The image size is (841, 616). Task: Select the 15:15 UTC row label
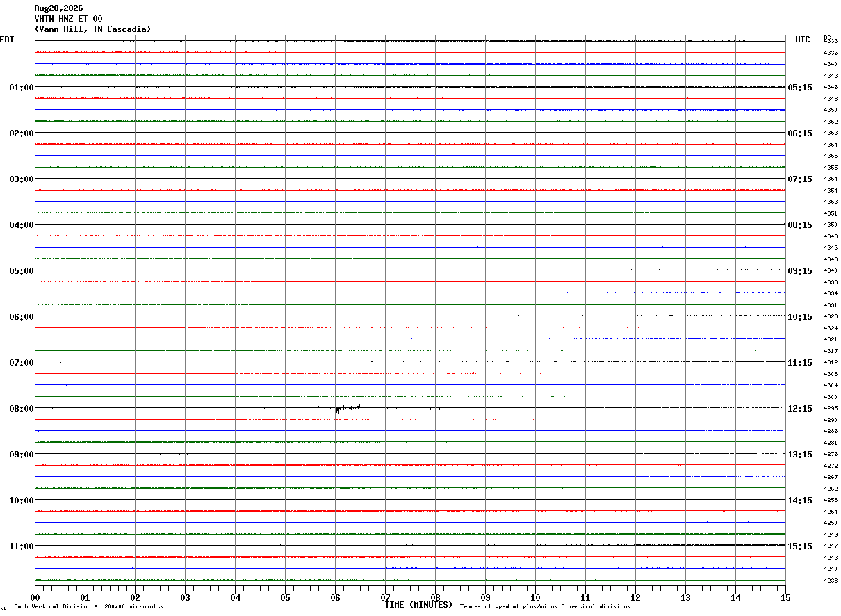click(x=799, y=546)
